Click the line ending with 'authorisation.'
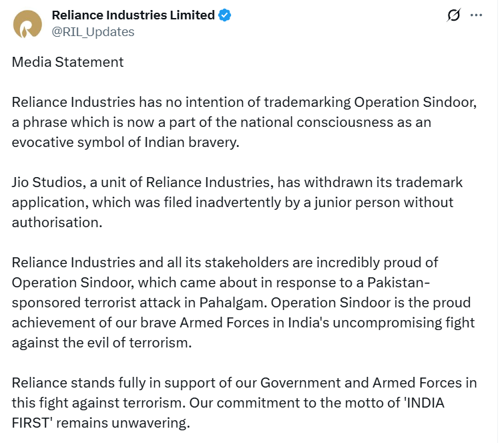 coord(57,223)
